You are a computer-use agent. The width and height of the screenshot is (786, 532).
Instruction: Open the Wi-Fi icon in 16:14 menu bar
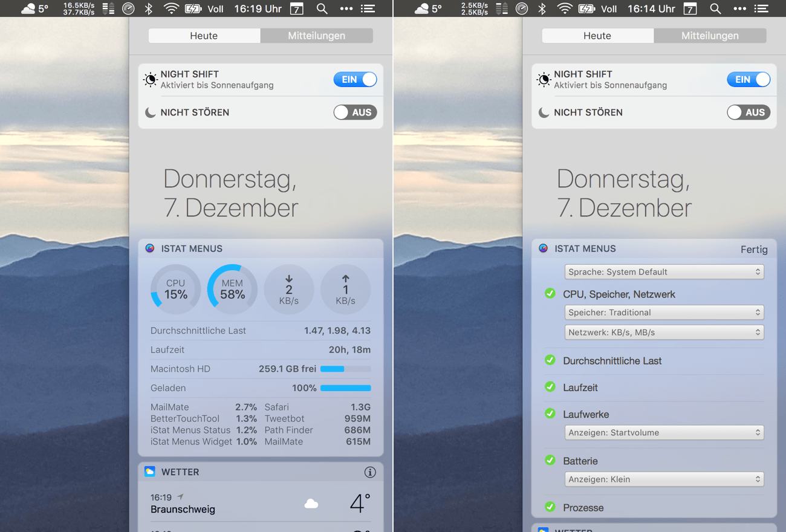pyautogui.click(x=565, y=8)
